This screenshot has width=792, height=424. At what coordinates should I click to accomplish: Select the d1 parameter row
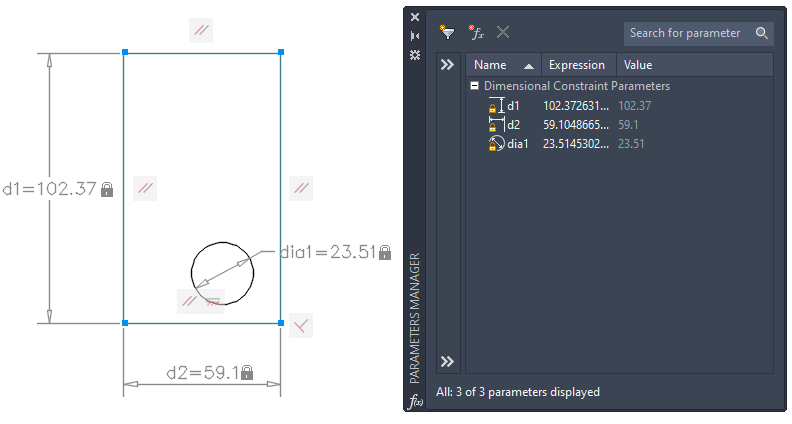(x=619, y=106)
